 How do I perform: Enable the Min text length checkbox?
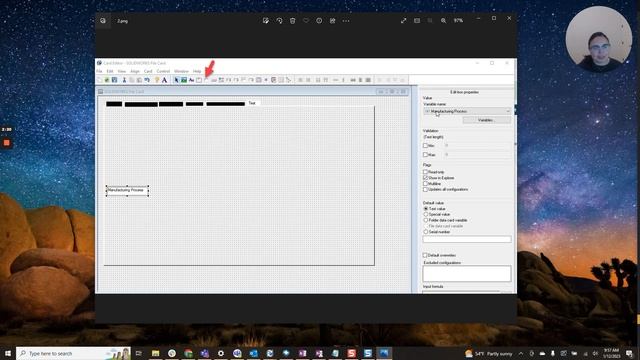click(425, 145)
